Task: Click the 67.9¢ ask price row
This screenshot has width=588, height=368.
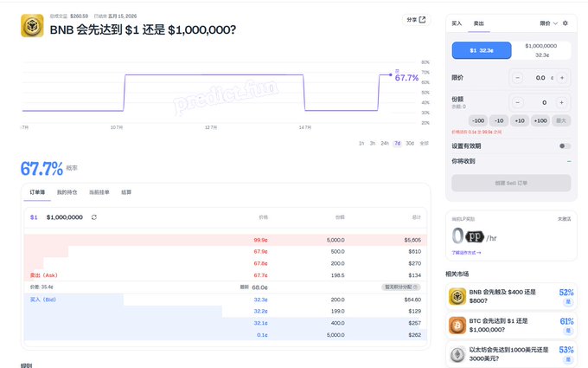Action: [x=226, y=252]
